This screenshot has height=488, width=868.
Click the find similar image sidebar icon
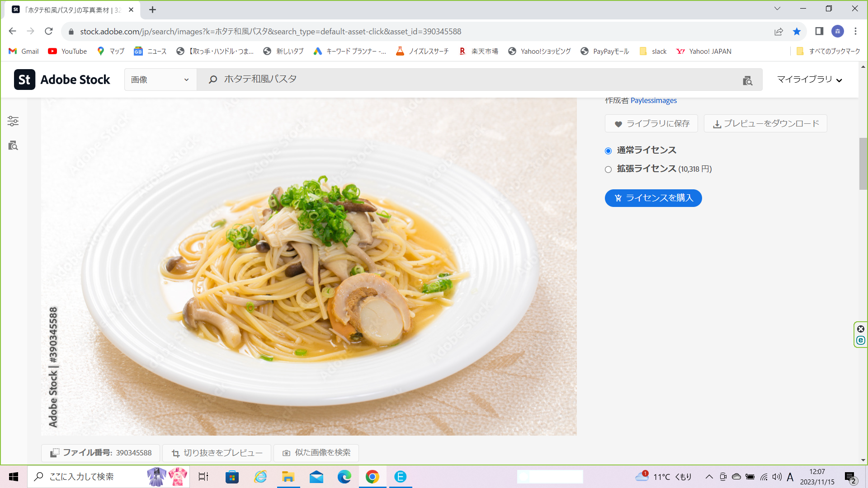[13, 145]
